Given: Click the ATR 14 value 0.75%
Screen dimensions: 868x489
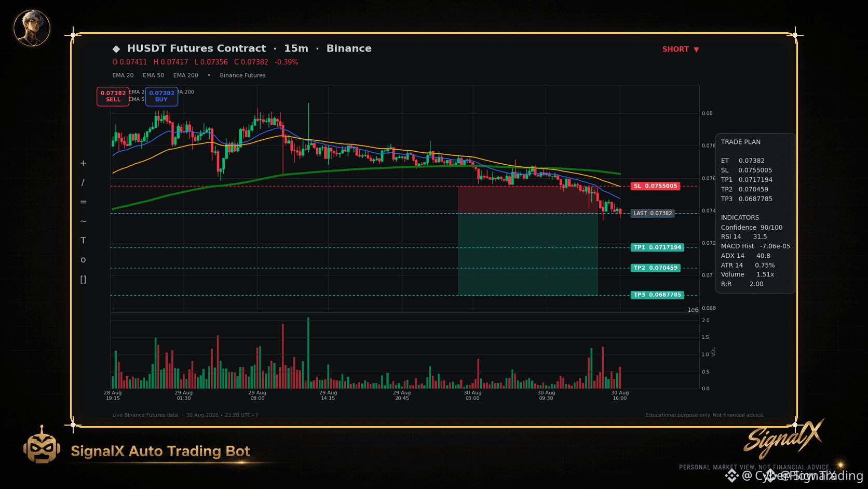Looking at the screenshot, I should pyautogui.click(x=765, y=266).
